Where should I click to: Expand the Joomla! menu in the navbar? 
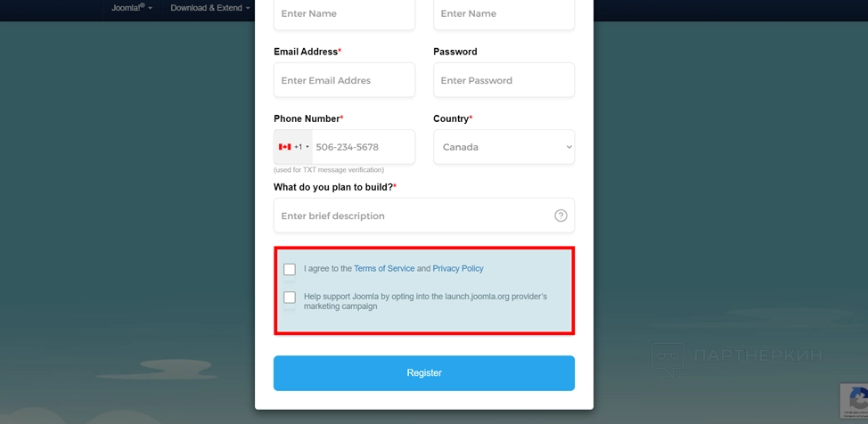click(x=132, y=8)
